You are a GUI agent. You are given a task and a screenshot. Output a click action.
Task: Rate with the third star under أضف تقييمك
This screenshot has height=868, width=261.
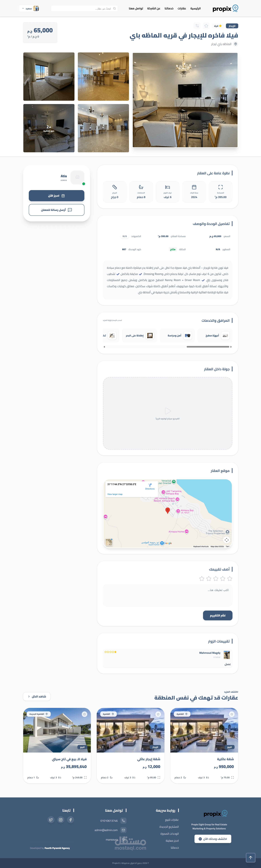216,579
